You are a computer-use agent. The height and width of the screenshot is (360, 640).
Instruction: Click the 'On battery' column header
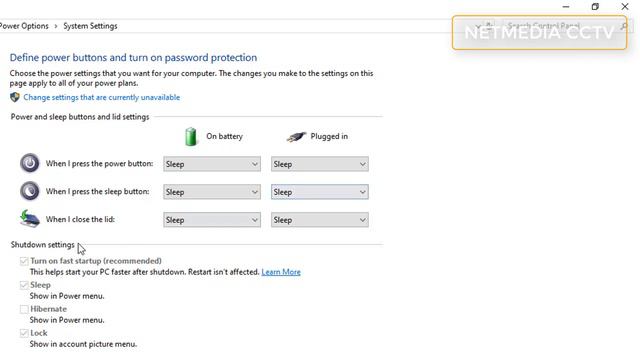[224, 136]
